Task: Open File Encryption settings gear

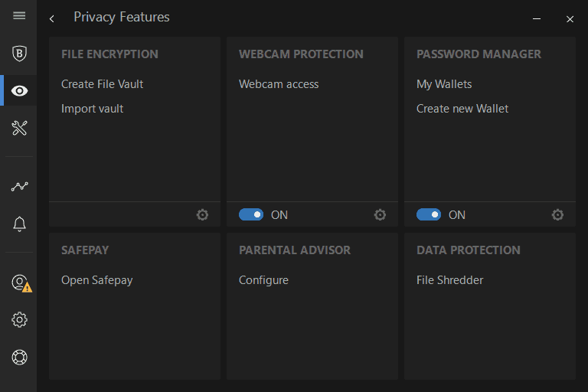Action: (202, 215)
